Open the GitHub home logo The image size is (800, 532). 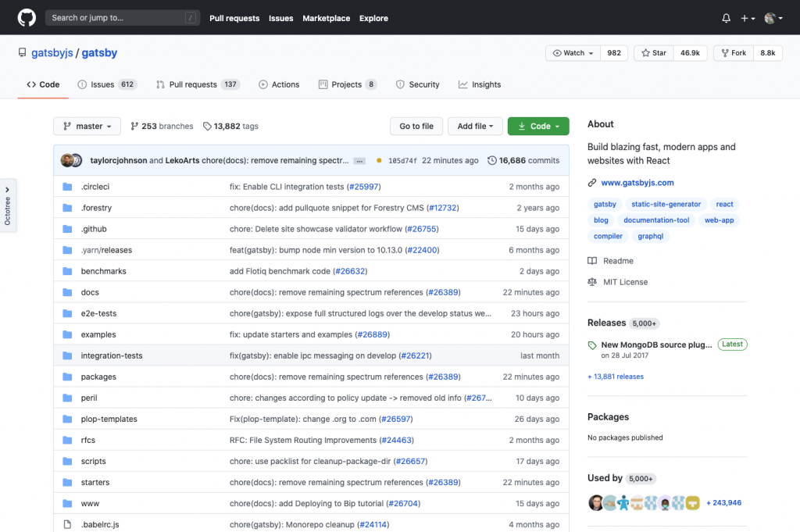(27, 18)
